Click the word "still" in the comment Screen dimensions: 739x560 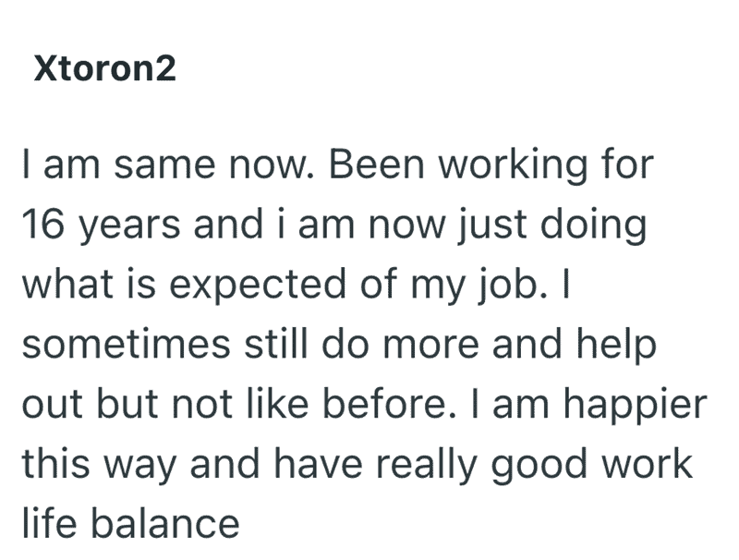tap(275, 344)
